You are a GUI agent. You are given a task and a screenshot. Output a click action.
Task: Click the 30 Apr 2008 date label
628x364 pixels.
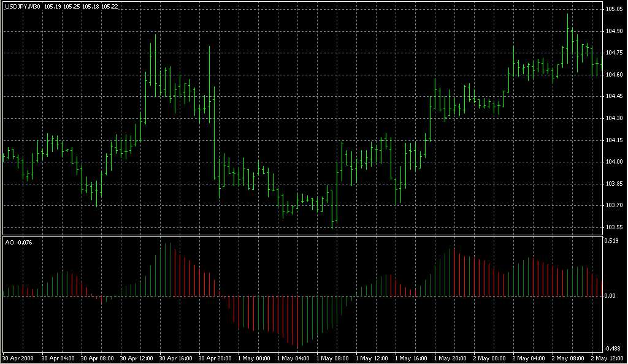pos(18,358)
